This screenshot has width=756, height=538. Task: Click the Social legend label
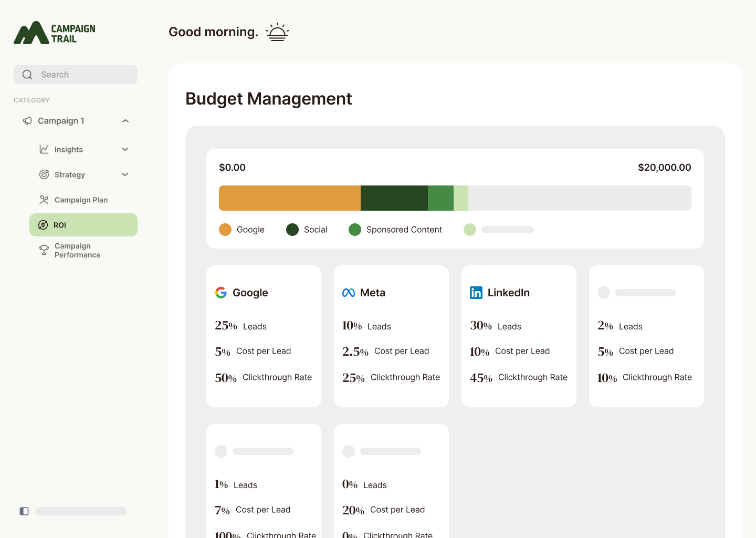pos(316,230)
